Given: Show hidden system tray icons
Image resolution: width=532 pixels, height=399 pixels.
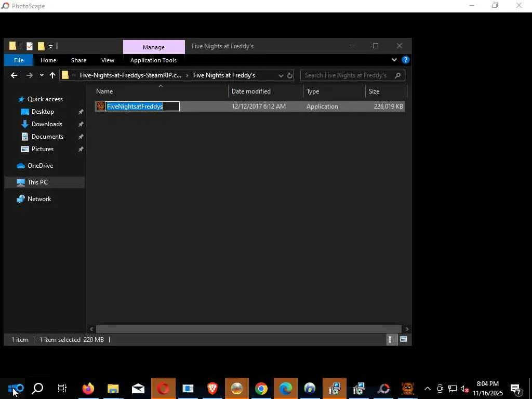Looking at the screenshot, I should [x=428, y=389].
